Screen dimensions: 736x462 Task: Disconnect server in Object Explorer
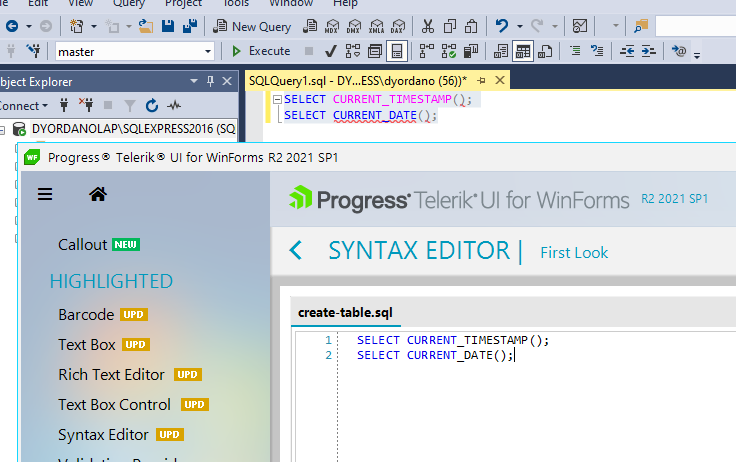(86, 105)
